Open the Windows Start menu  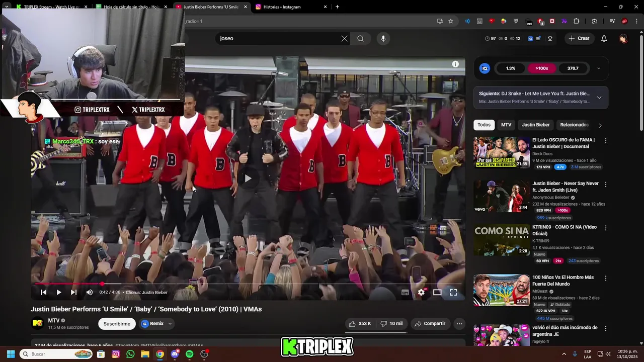click(11, 354)
